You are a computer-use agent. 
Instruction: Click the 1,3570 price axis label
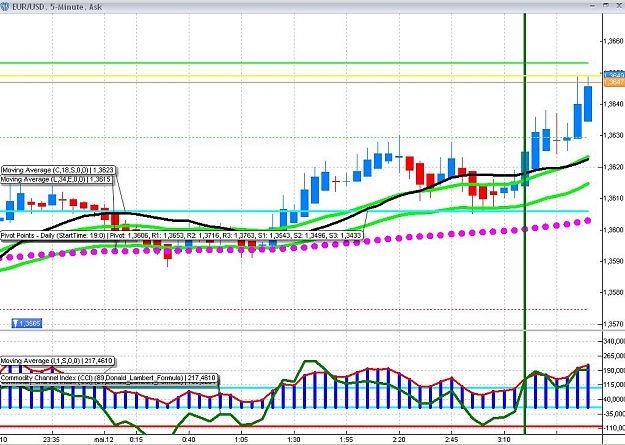pos(613,324)
